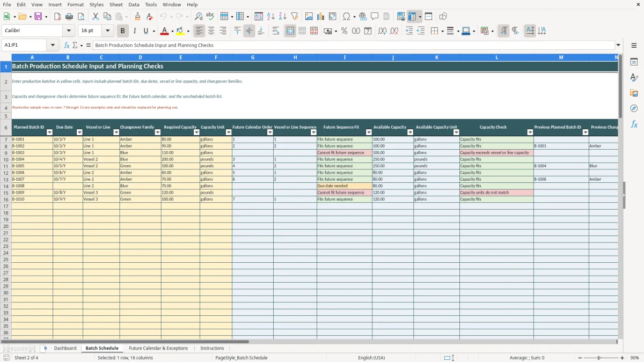644x362 pixels.
Task: Click the Print icon
Action: [69, 17]
